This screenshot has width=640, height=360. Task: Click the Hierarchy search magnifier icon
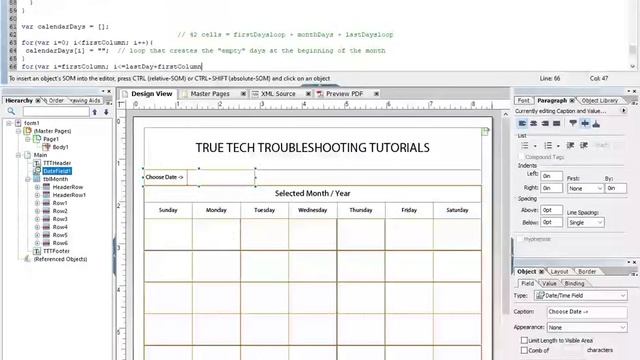coord(11,111)
